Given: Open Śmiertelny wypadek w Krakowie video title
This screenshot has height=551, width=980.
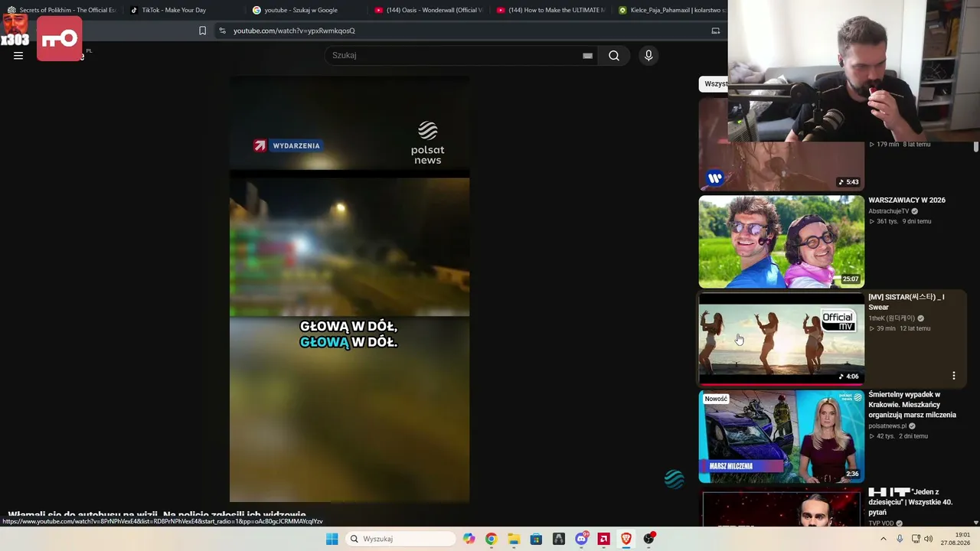Looking at the screenshot, I should (x=913, y=405).
